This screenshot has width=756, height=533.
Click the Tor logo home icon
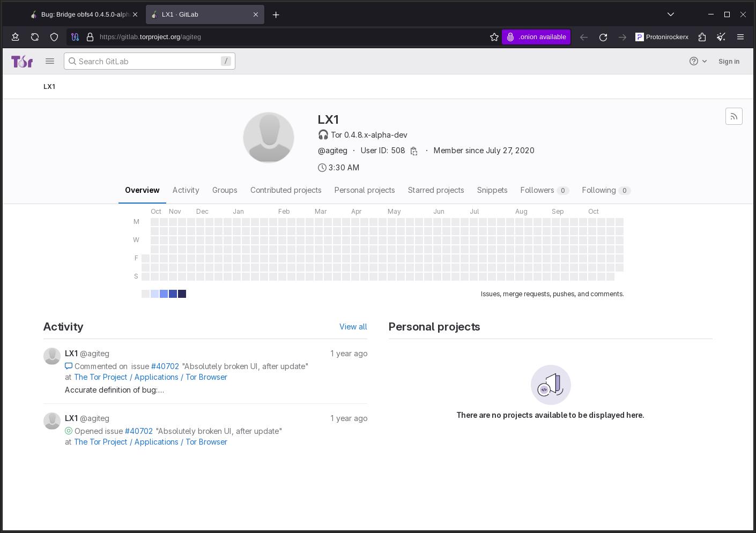coord(22,62)
